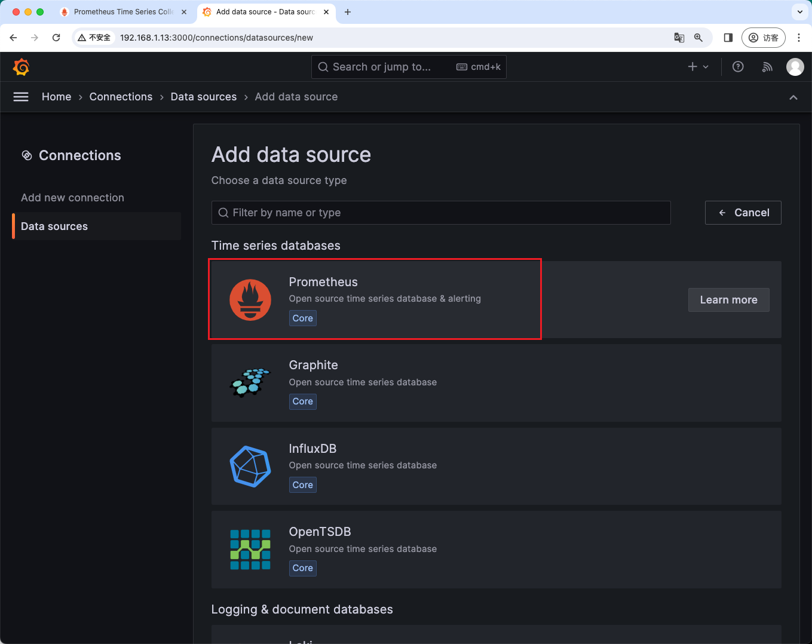The height and width of the screenshot is (644, 812).
Task: Toggle the browser side panel
Action: [x=728, y=38]
